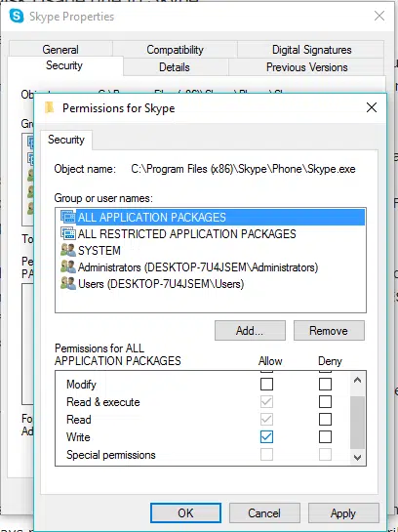Open the Previous Versions tab
The width and height of the screenshot is (398, 532).
tap(307, 66)
